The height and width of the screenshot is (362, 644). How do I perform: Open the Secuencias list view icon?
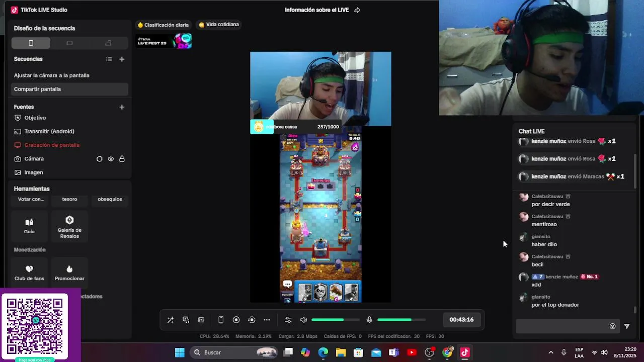(109, 59)
